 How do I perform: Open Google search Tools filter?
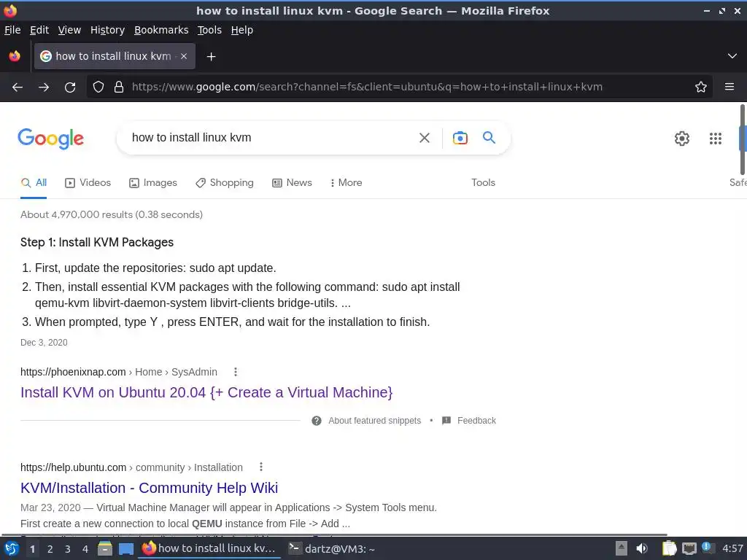click(x=483, y=183)
